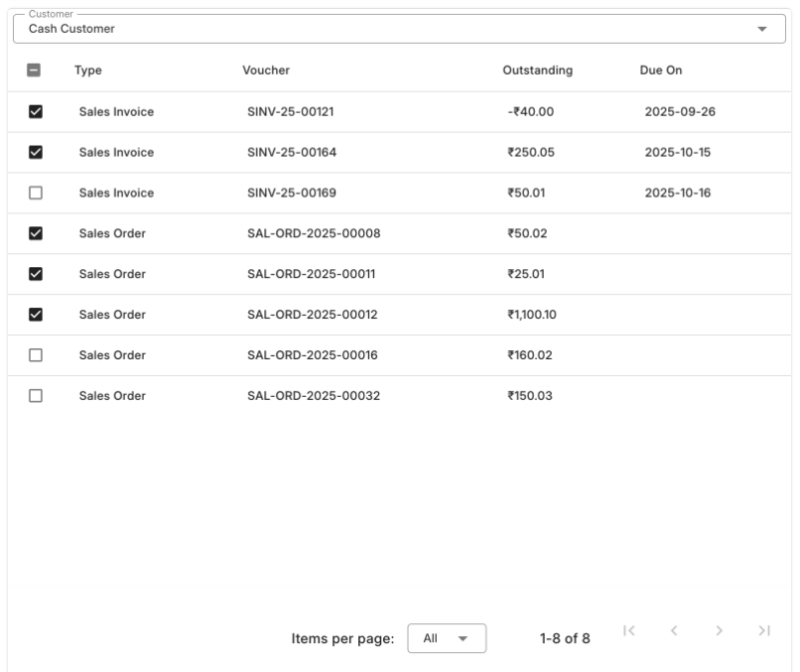
Task: Click the Voucher column header
Action: click(x=266, y=70)
